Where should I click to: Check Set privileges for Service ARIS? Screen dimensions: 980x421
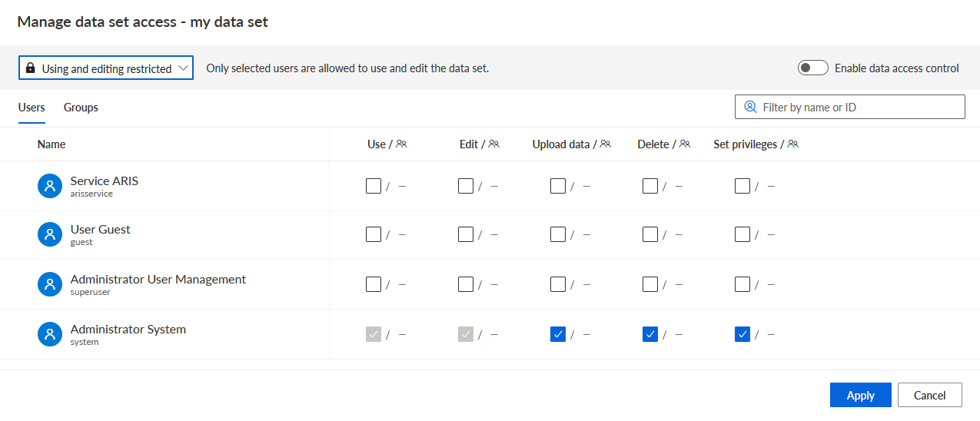pyautogui.click(x=742, y=186)
